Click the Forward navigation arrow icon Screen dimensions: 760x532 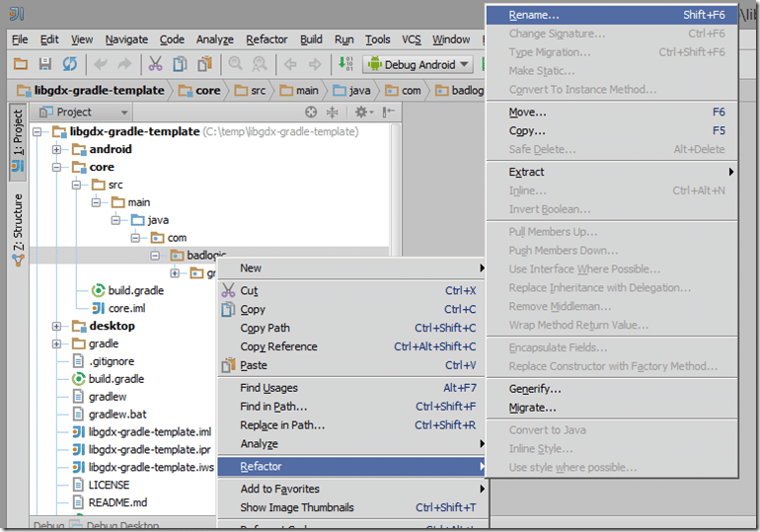click(x=315, y=64)
